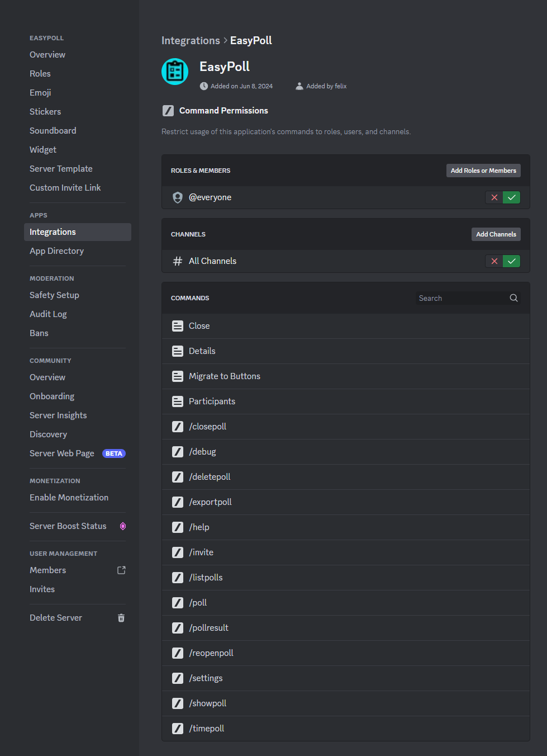This screenshot has height=756, width=547.
Task: Allow @everyone with the green checkmark
Action: (512, 197)
